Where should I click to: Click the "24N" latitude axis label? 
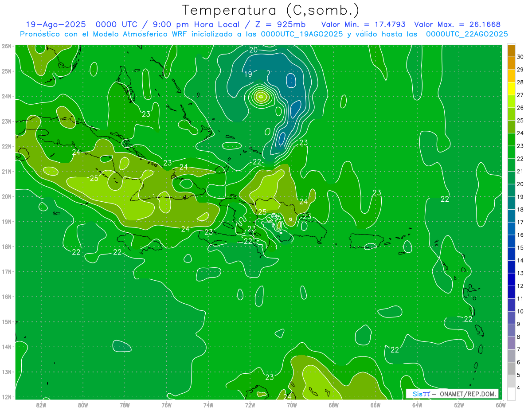(7, 96)
